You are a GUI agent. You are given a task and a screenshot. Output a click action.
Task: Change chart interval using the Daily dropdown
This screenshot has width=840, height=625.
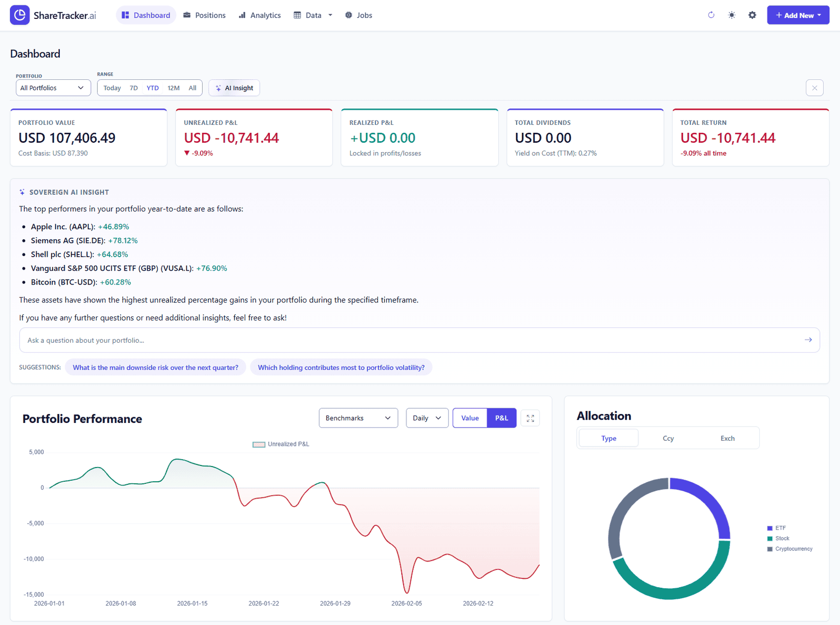click(x=426, y=418)
